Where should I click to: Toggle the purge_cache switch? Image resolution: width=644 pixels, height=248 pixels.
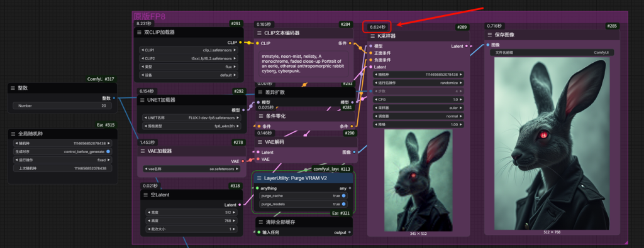344,196
